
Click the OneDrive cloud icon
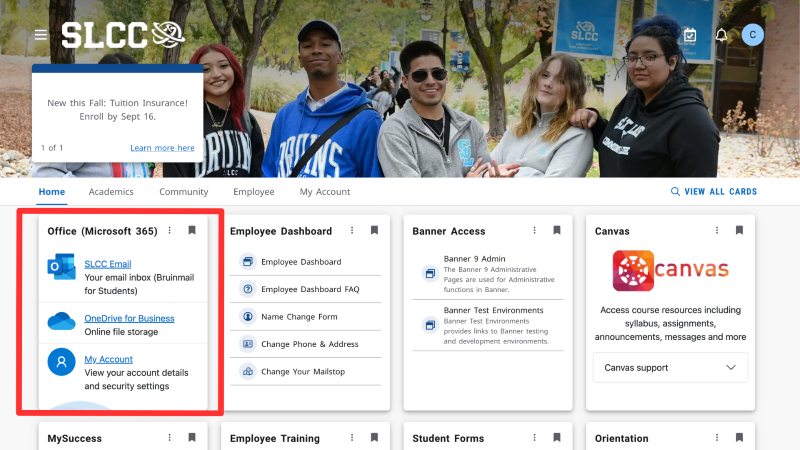(61, 322)
